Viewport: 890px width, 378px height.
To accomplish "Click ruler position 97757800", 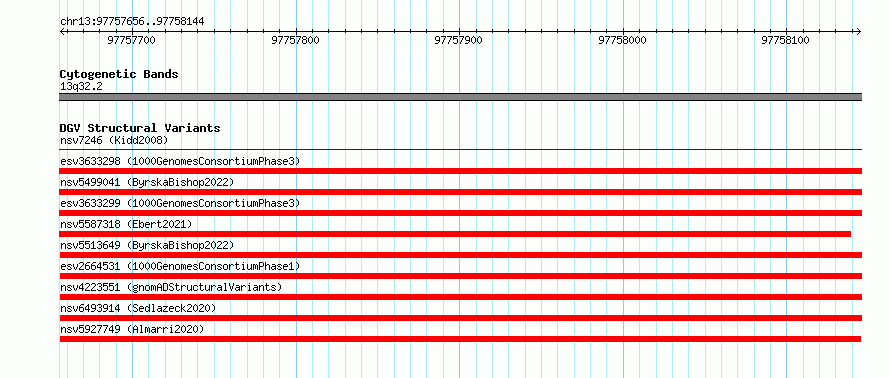I will tap(295, 40).
